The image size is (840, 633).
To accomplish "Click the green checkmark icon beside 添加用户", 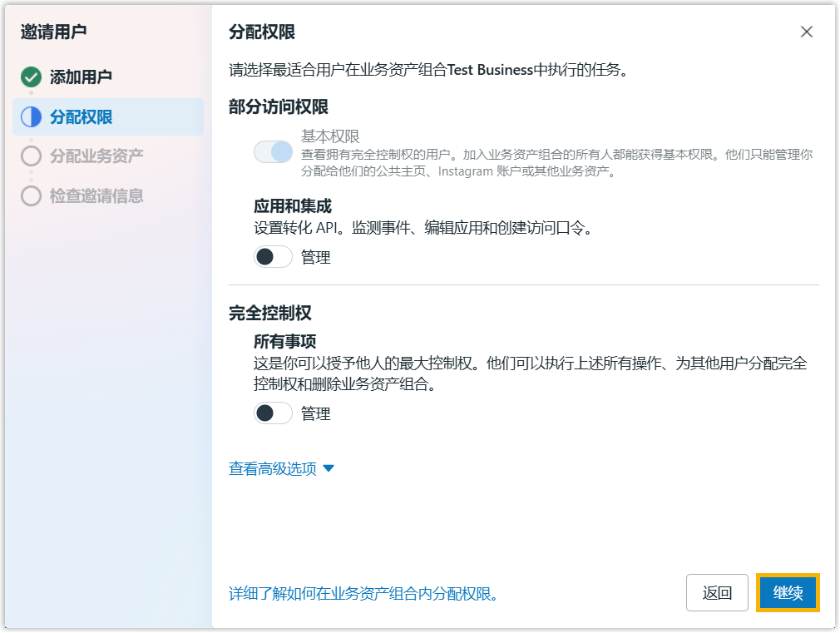I will click(x=31, y=77).
